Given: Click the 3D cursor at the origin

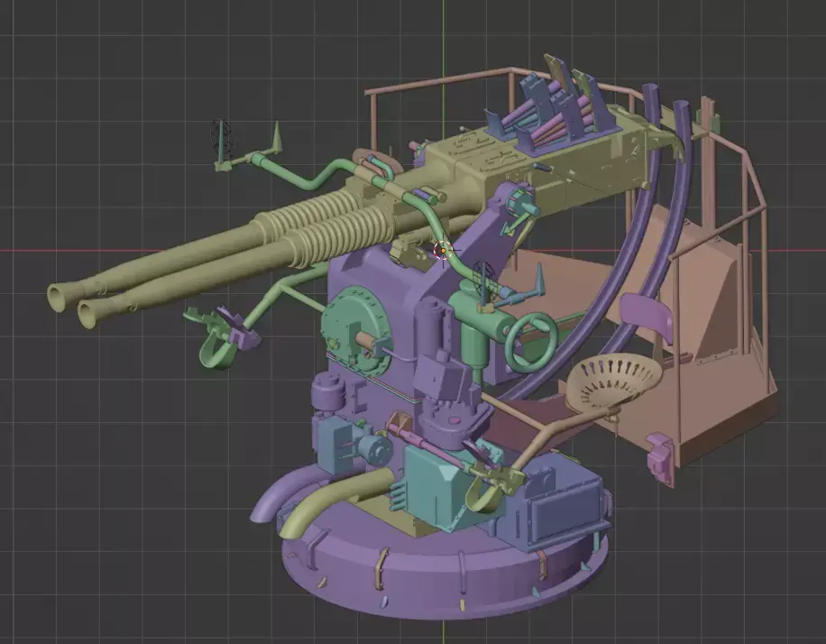Looking at the screenshot, I should [x=443, y=251].
